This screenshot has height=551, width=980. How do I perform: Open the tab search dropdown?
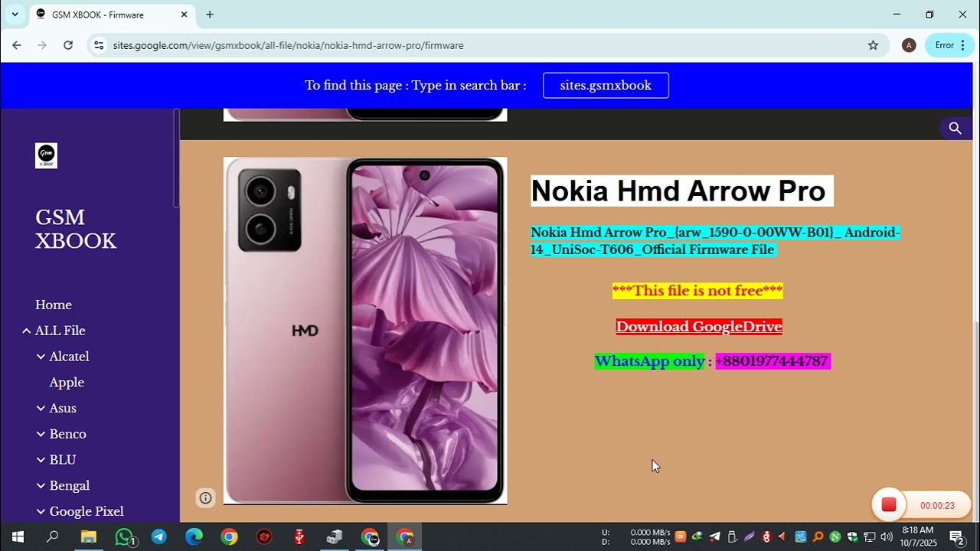(x=15, y=15)
